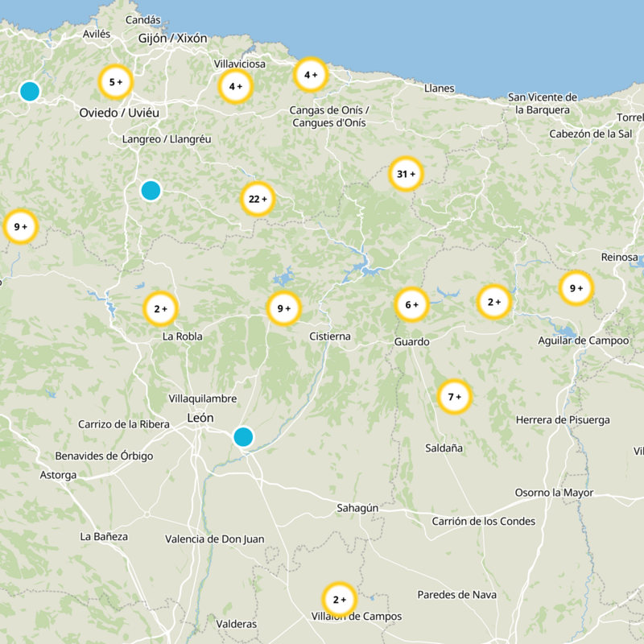Click the Guardo label
The image size is (644, 644).
[x=412, y=341]
